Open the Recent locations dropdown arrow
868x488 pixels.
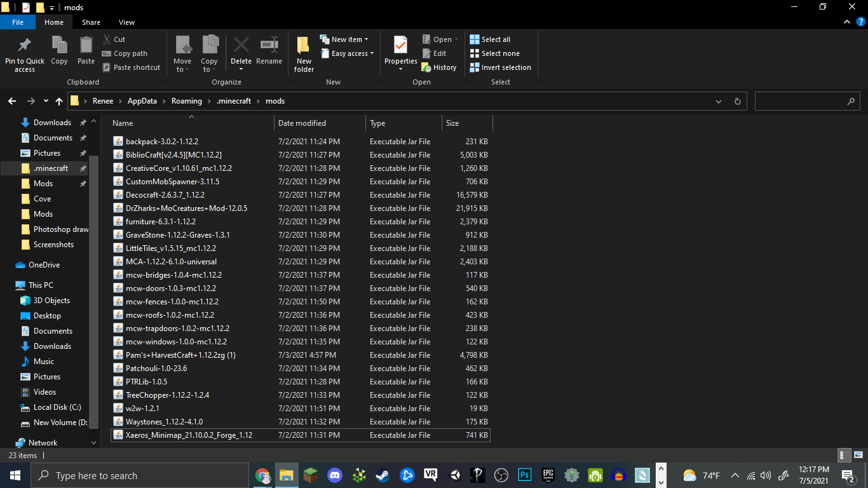[x=46, y=101]
